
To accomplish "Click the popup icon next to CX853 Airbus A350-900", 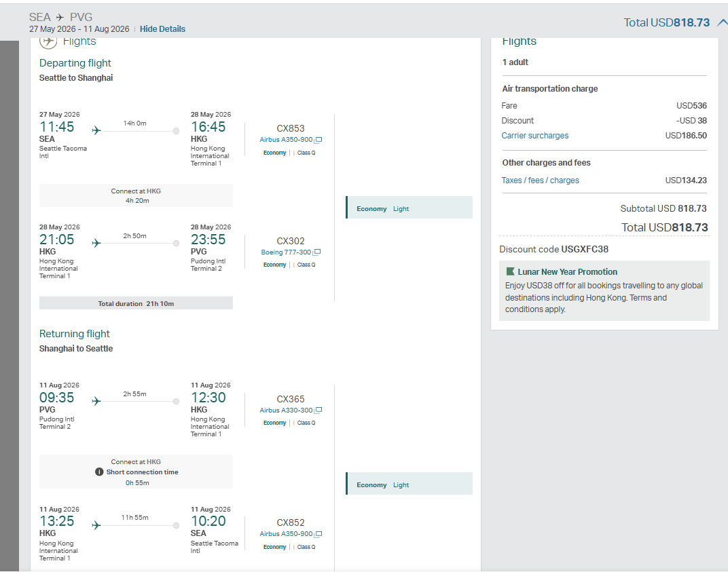I will click(318, 140).
